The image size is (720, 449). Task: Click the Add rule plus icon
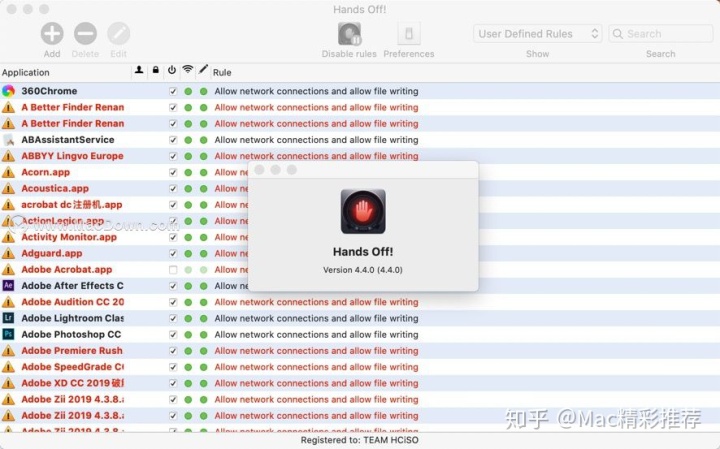(52, 34)
